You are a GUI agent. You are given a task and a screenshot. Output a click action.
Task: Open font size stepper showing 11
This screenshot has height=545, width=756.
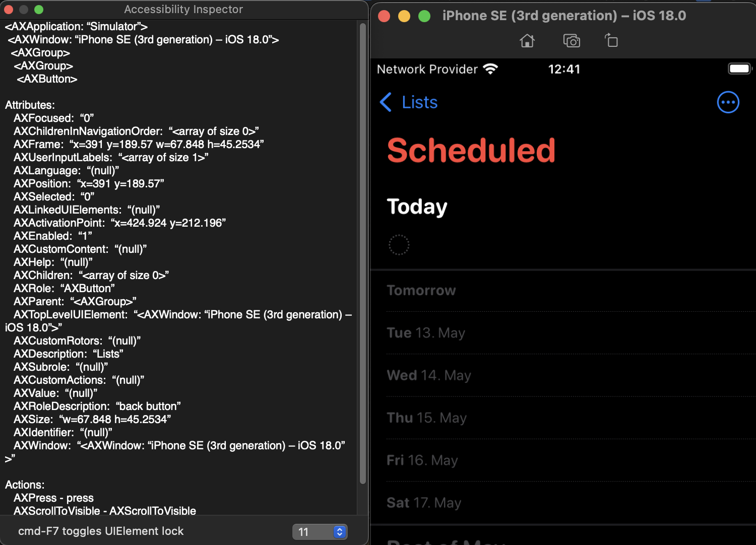coord(320,532)
